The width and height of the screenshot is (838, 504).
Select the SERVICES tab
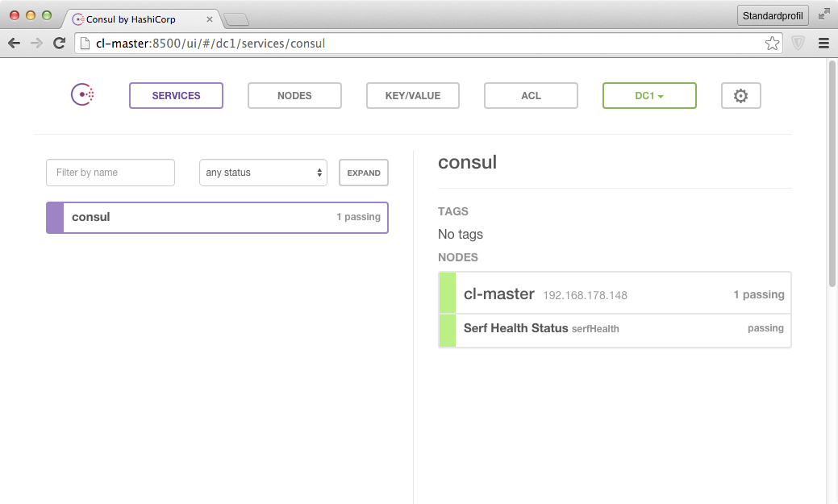(176, 96)
